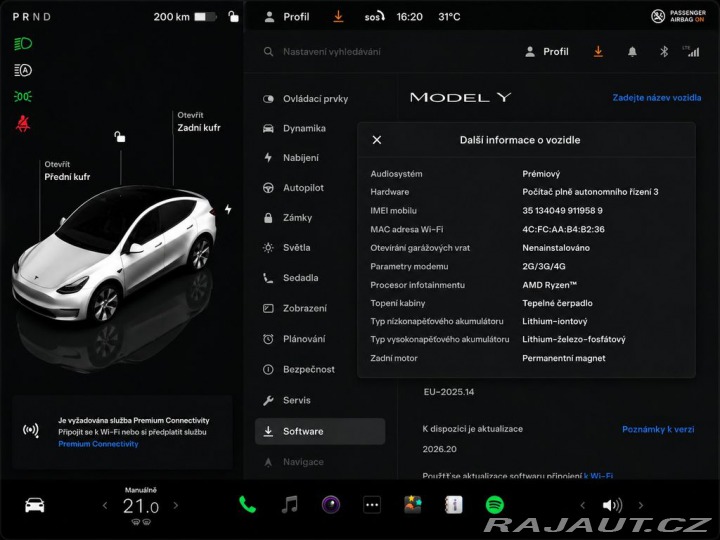Tap the 31°C outside temperature
This screenshot has width=720, height=540.
coord(449,17)
